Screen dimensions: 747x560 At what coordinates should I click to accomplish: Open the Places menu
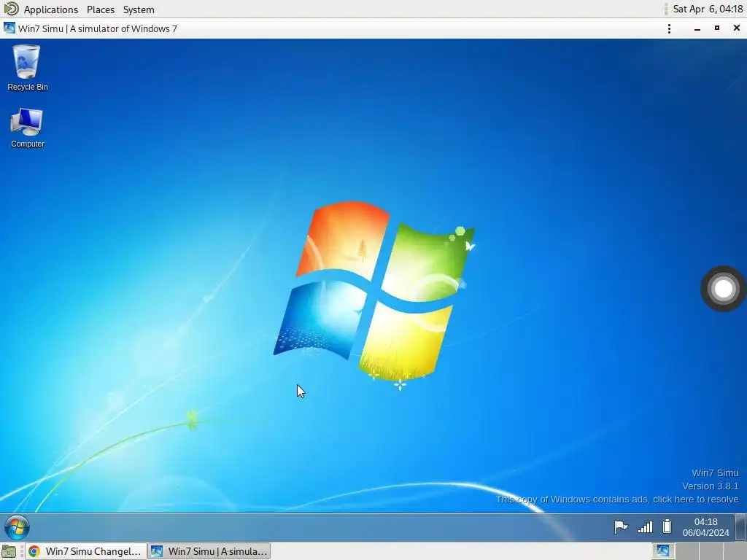[101, 9]
